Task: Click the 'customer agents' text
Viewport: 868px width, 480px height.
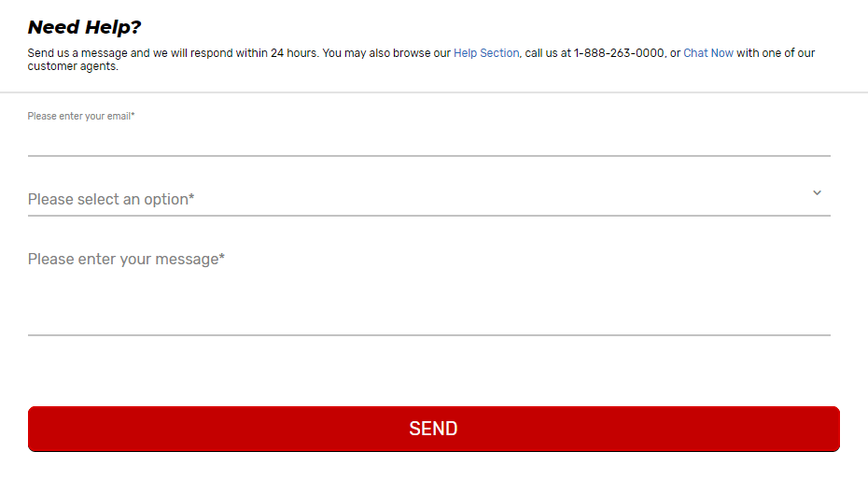Action: point(73,66)
